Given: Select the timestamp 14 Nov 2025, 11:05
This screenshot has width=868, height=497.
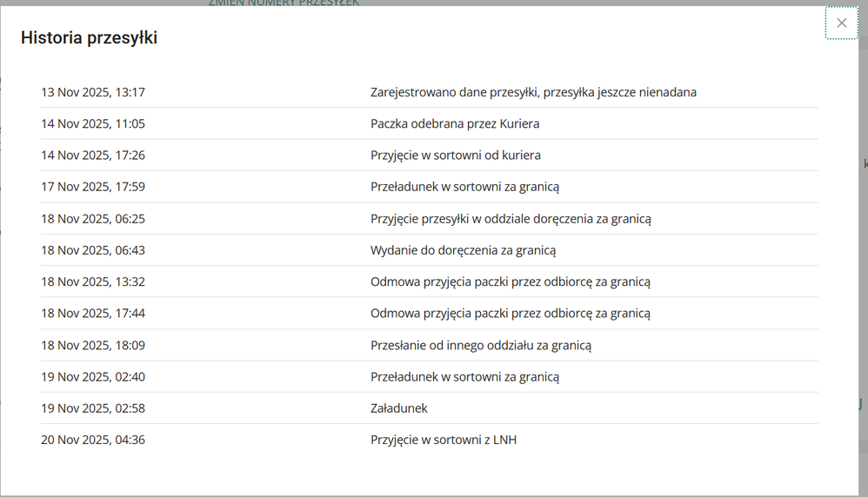Looking at the screenshot, I should [x=93, y=123].
